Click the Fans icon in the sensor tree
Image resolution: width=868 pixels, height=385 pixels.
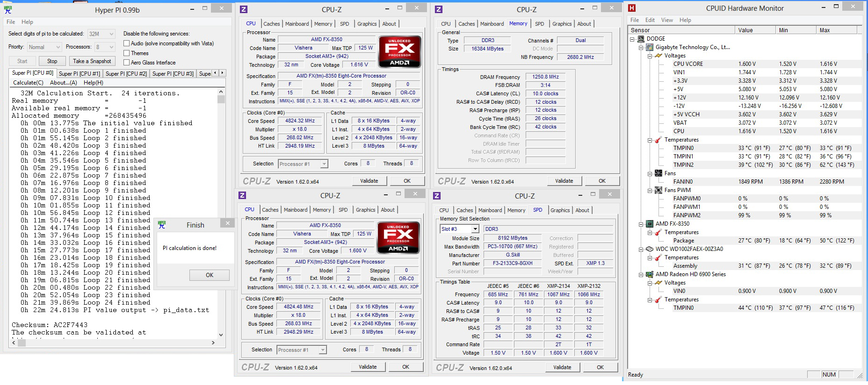(x=658, y=173)
